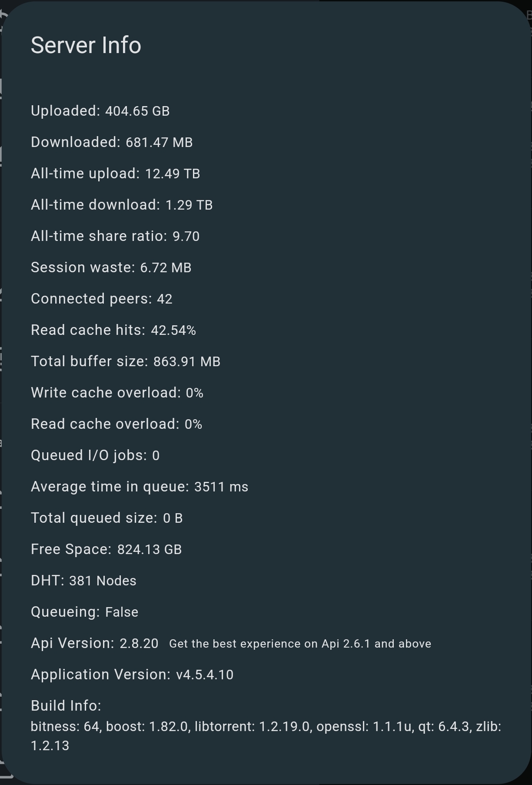Select the Total buffer size entry

[126, 361]
